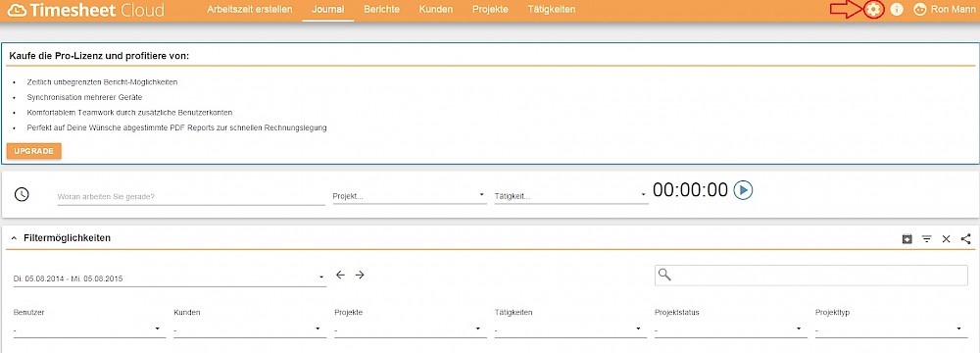Clear filters with the X icon
Screen dimensions: 980x353
tap(947, 239)
